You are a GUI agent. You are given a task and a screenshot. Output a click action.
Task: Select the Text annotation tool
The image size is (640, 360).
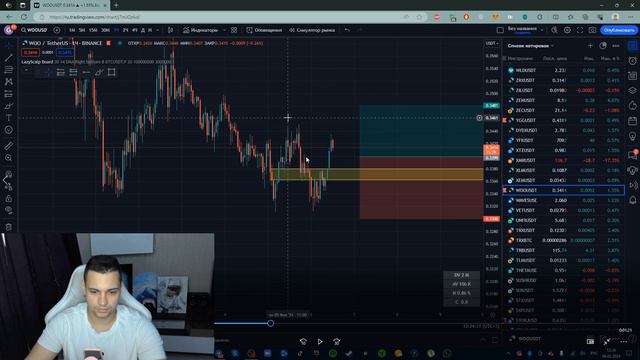click(x=9, y=118)
